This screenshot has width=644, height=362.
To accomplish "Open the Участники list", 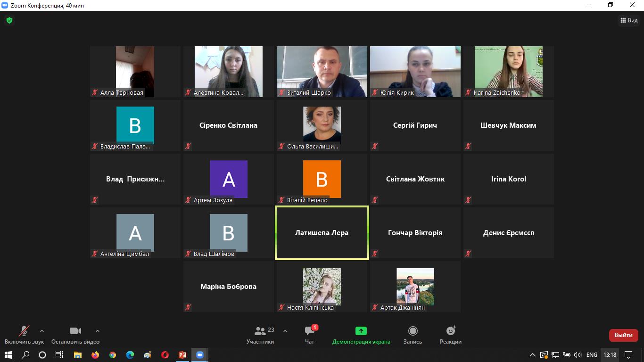I will (260, 335).
